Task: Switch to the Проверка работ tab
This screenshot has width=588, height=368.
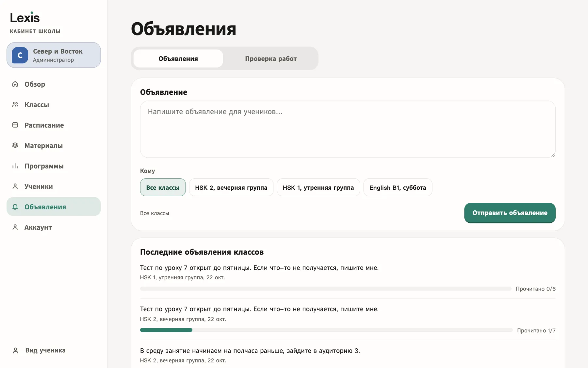Action: coord(271,59)
